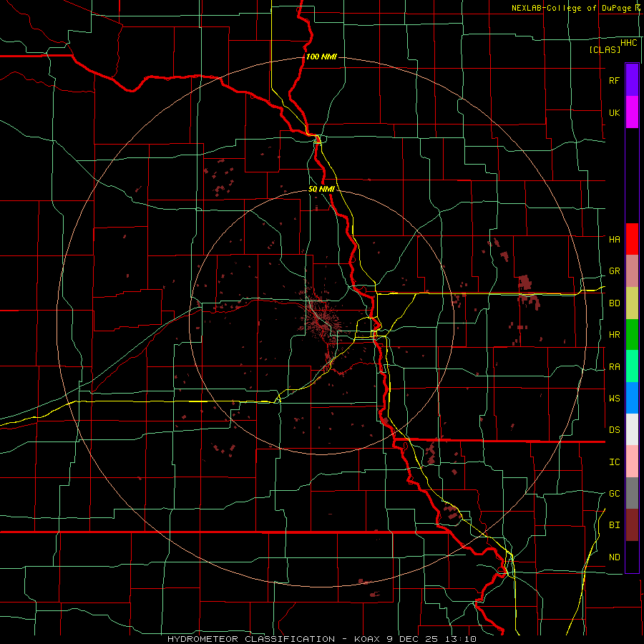Click the HR legend label

click(614, 335)
